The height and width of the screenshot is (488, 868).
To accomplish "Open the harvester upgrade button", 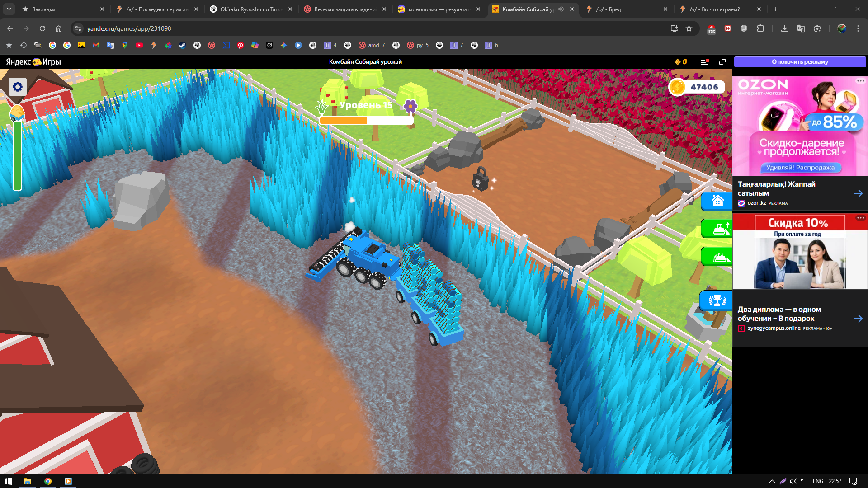I will 719,229.
